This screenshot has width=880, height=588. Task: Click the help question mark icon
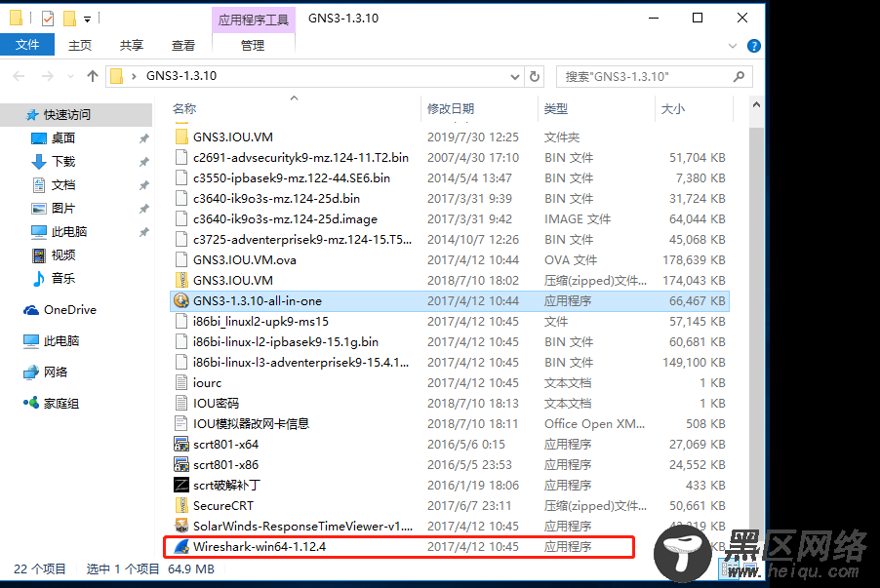[754, 46]
